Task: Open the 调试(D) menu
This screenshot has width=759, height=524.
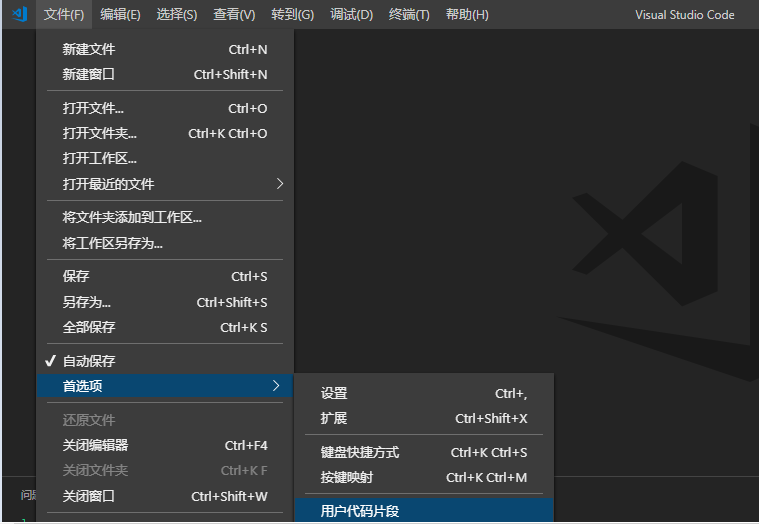Action: 351,15
